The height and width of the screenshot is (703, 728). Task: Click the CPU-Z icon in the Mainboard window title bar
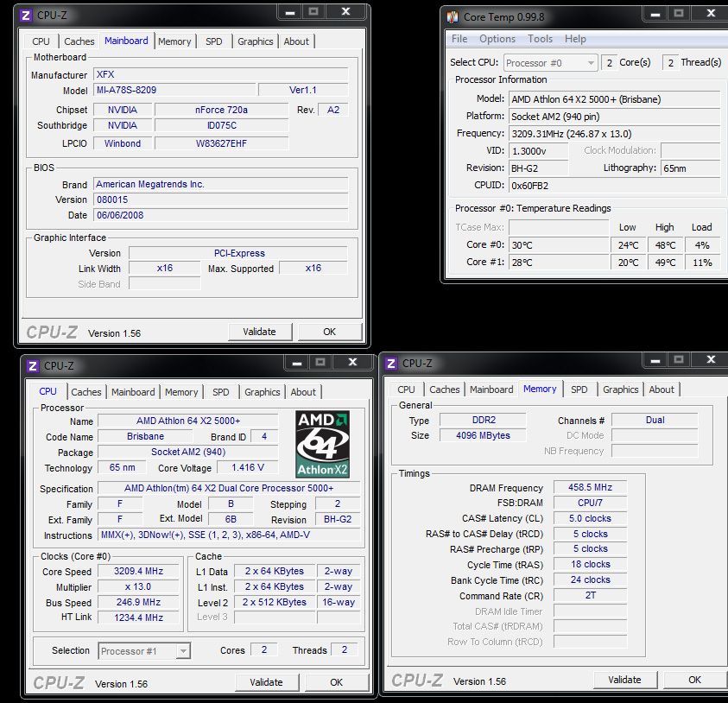click(25, 15)
